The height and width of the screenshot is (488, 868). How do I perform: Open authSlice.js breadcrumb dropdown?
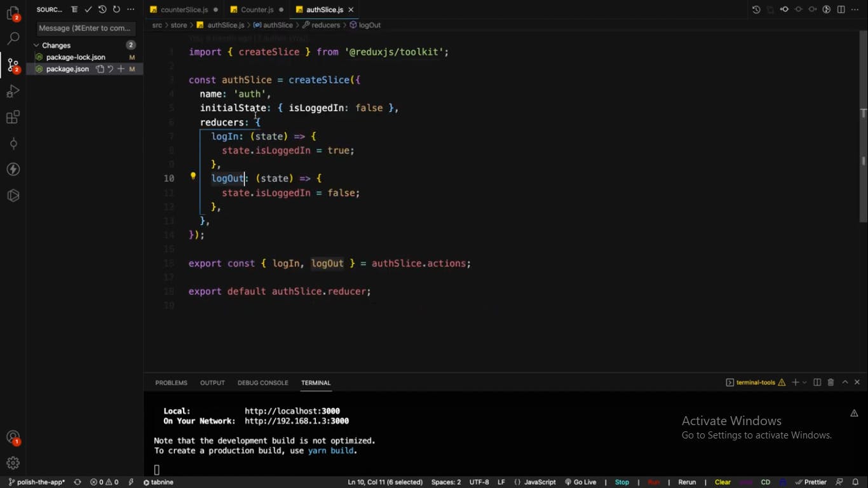220,25
